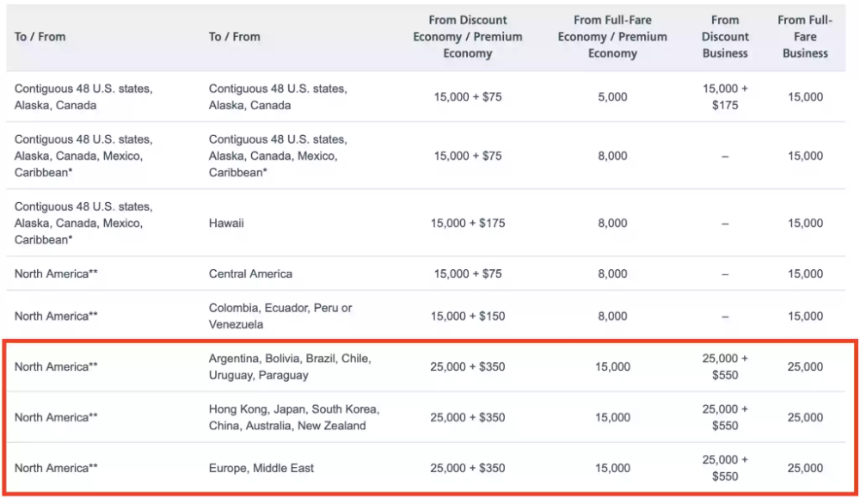Click '15,000 + $175' discount business price

pos(724,96)
